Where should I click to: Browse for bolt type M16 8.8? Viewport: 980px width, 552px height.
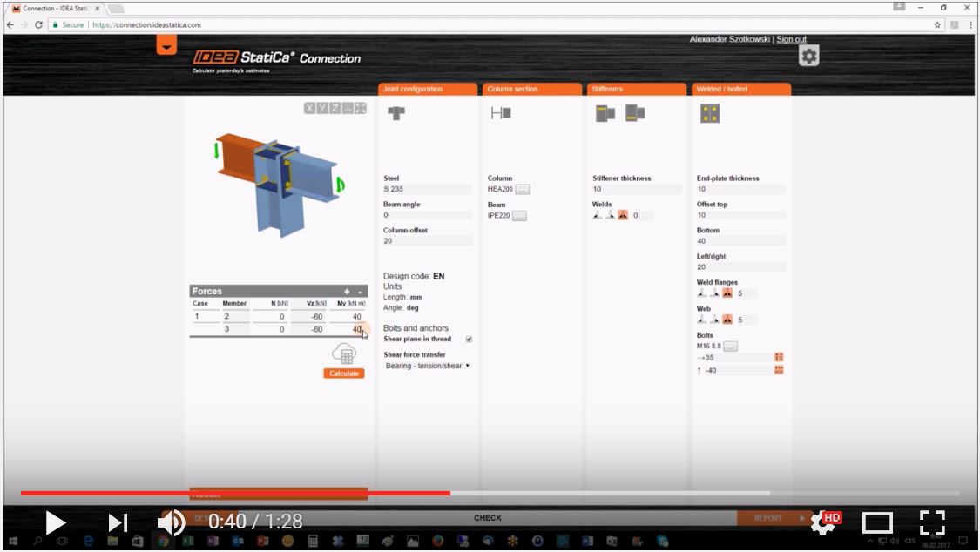click(x=731, y=346)
